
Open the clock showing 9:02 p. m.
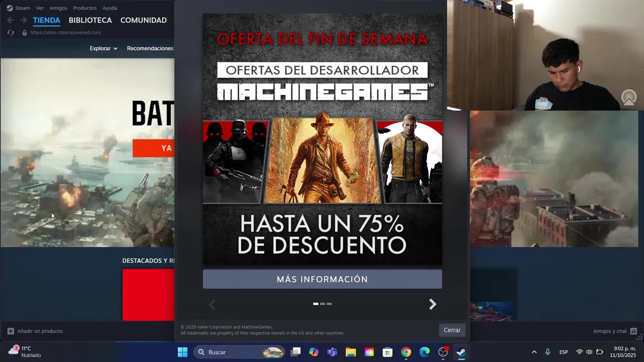point(623,351)
